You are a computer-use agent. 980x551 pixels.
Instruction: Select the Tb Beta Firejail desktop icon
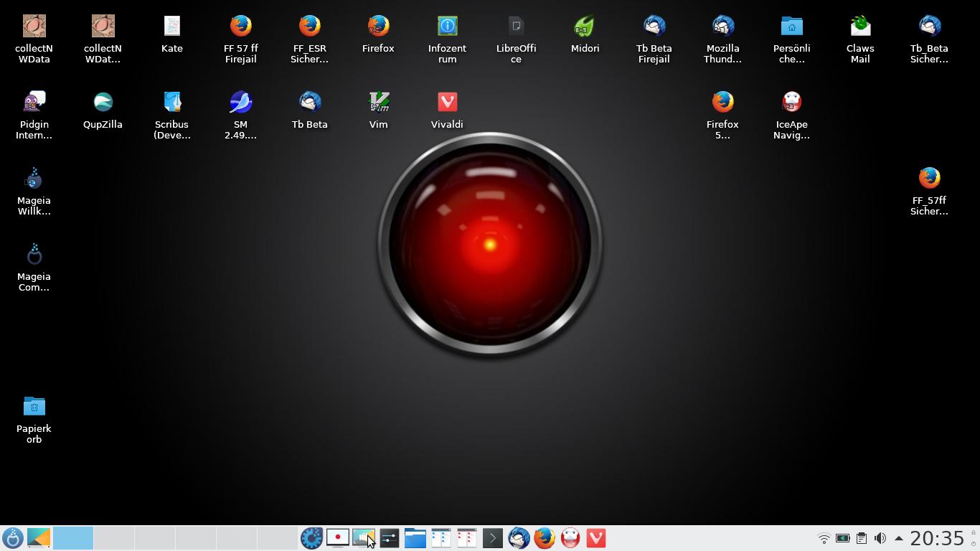click(654, 39)
